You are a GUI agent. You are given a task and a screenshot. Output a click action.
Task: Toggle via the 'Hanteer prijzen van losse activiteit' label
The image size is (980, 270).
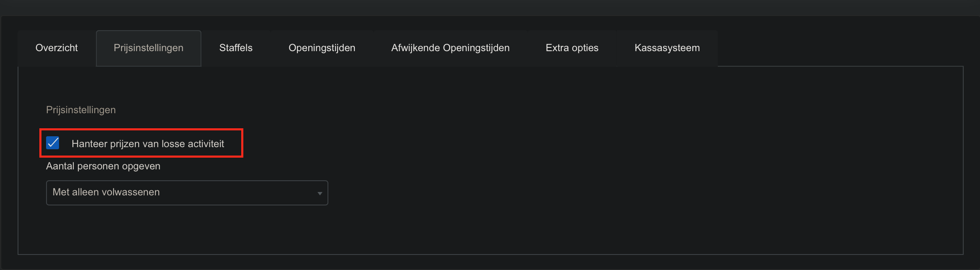coord(147,144)
